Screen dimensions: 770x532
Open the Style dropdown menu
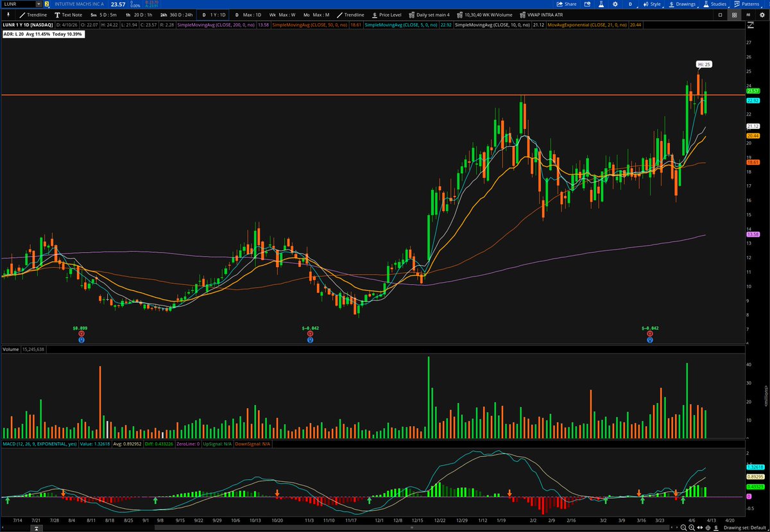(x=652, y=4)
